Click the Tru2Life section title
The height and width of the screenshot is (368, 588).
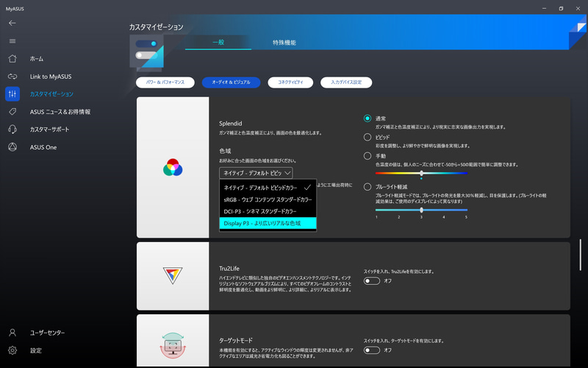click(x=229, y=269)
